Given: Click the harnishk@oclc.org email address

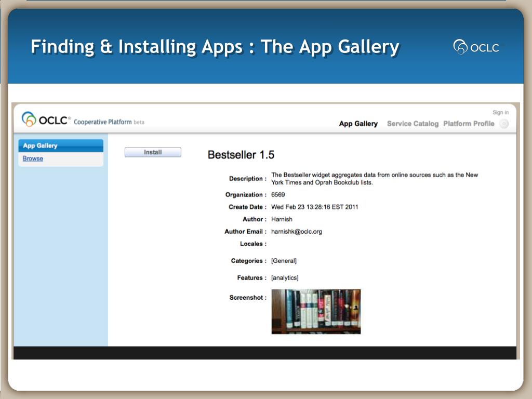Looking at the screenshot, I should (x=296, y=232).
